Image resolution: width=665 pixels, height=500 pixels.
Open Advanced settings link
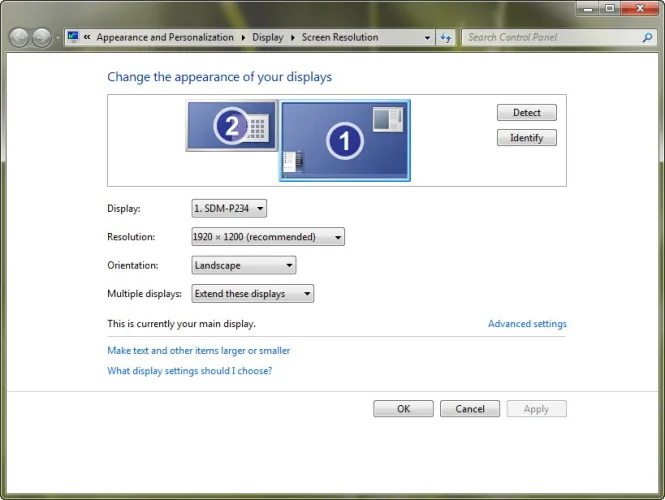[x=527, y=324]
